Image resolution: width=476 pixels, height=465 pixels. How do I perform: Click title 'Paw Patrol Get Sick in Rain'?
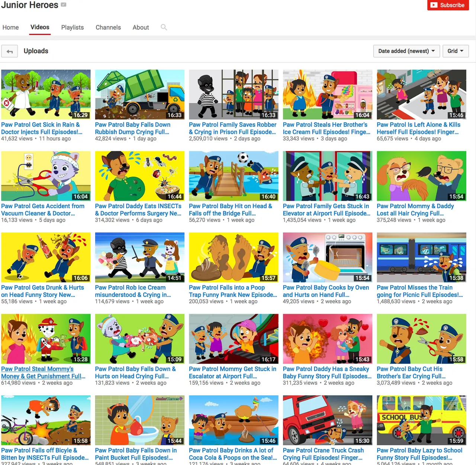pos(42,128)
